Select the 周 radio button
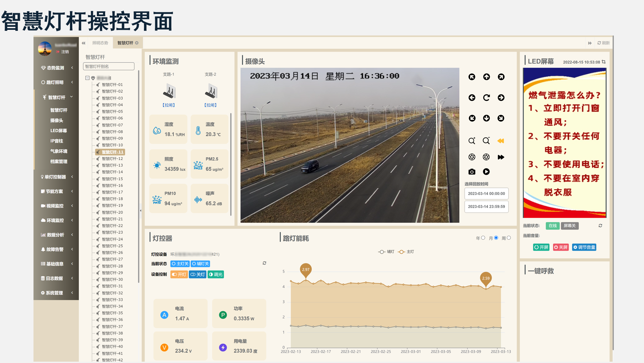 point(509,238)
